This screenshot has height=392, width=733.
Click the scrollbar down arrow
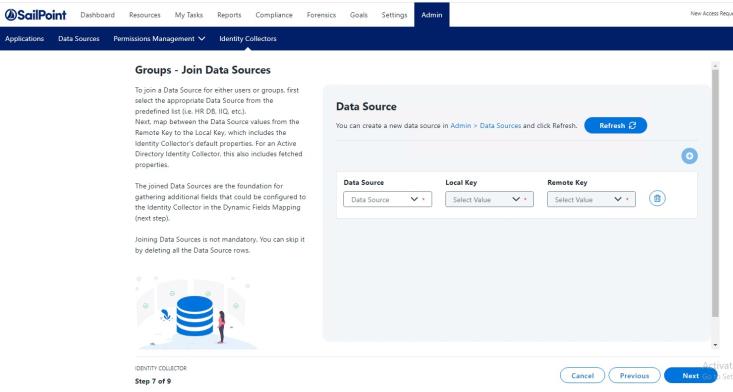[x=715, y=345]
